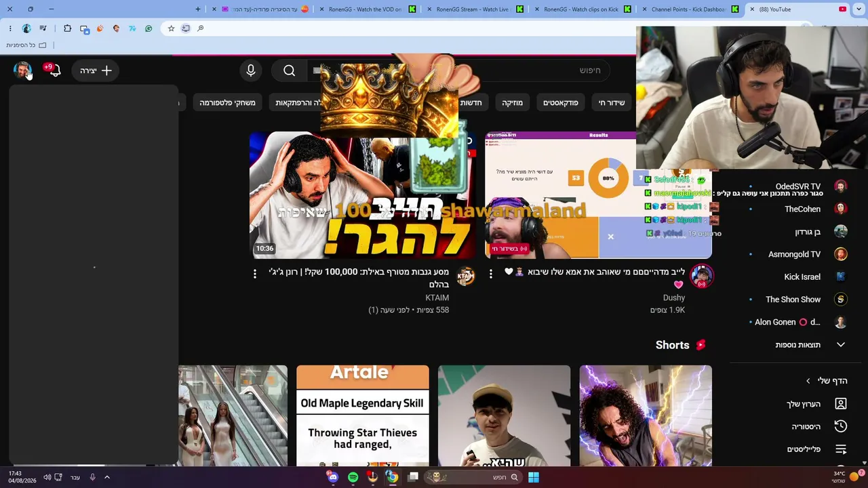Open the Chrome Extensions puzzle icon
Screen dimensions: 868x488
pyautogui.click(x=68, y=28)
